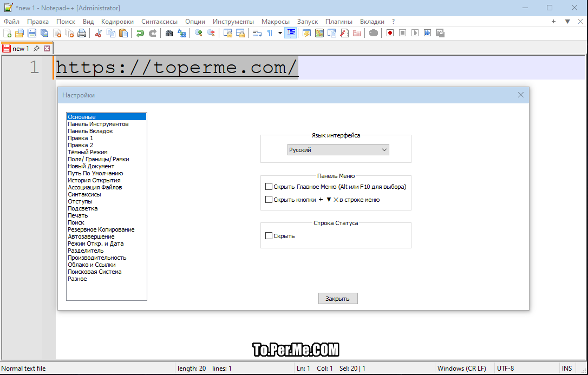Toggle the Word Wrap toolbar icon
Image resolution: width=588 pixels, height=375 pixels.
coord(257,33)
